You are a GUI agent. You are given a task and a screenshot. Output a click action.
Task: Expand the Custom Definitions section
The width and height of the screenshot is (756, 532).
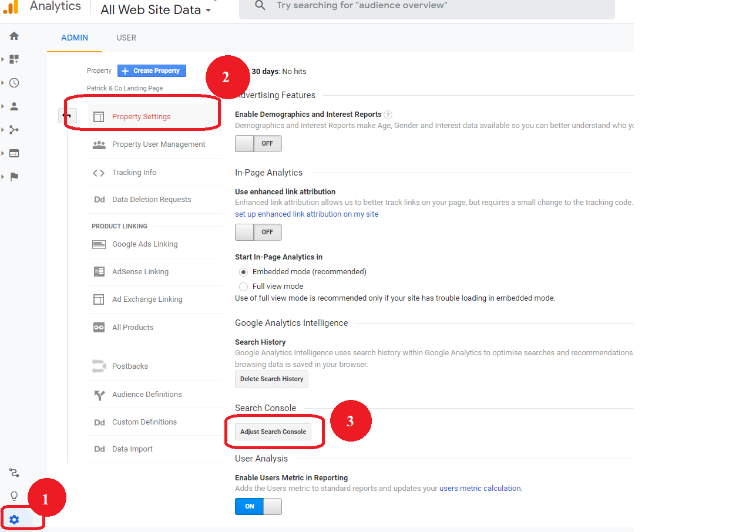point(144,422)
